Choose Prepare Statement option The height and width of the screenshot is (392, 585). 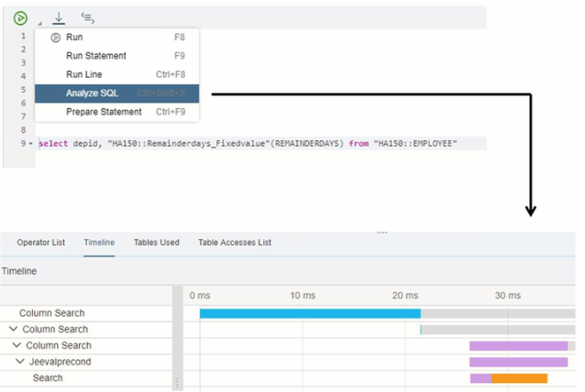tap(104, 112)
